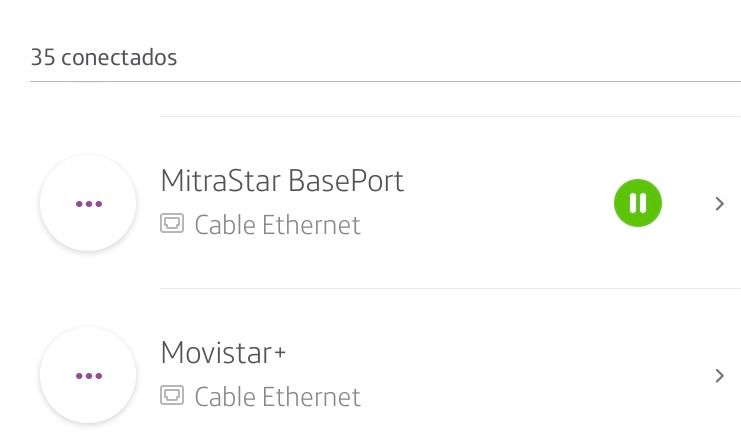Expand MitraStar BasePort details chevron
Screen dimensions: 741x447
(x=719, y=204)
